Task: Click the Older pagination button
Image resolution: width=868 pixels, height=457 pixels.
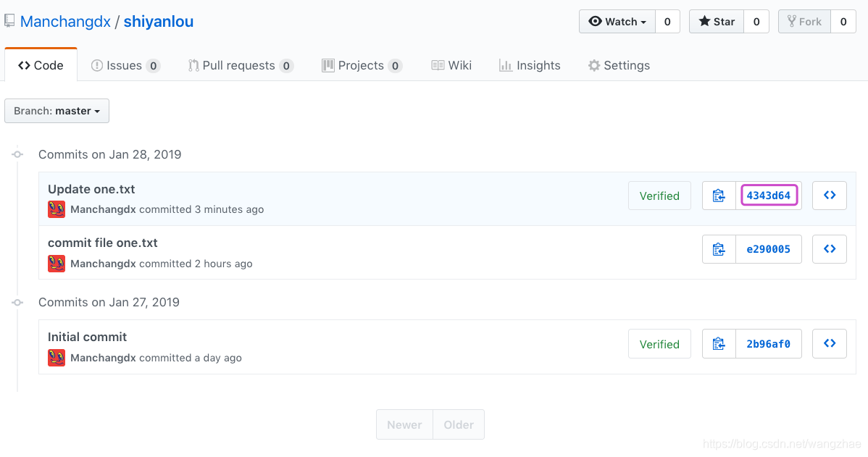Action: 459,425
